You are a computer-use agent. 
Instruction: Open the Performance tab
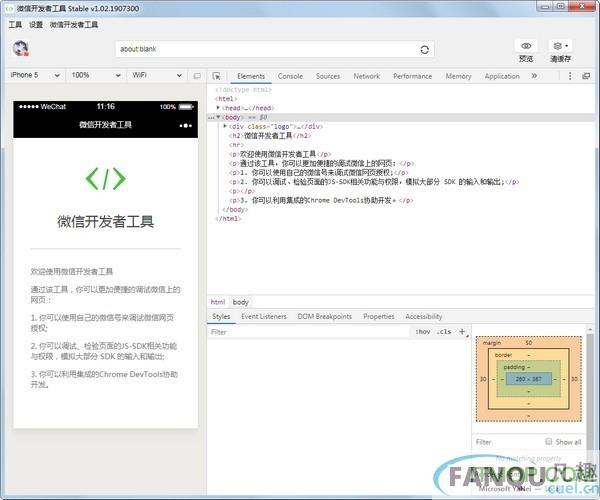click(412, 76)
